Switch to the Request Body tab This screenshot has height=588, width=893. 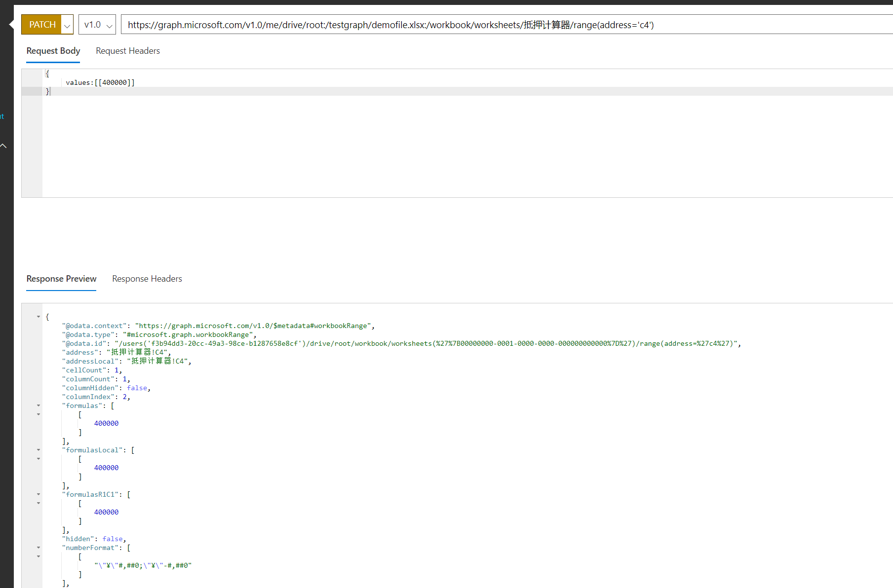(x=53, y=51)
